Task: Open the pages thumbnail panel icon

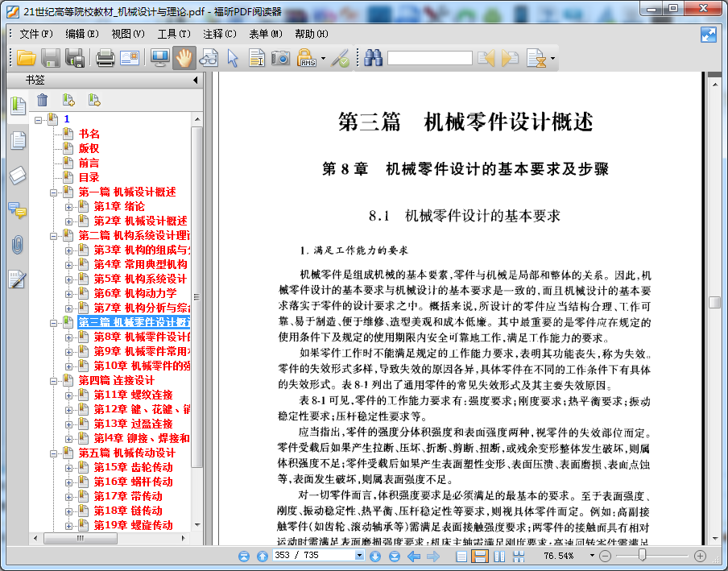Action: tap(18, 140)
